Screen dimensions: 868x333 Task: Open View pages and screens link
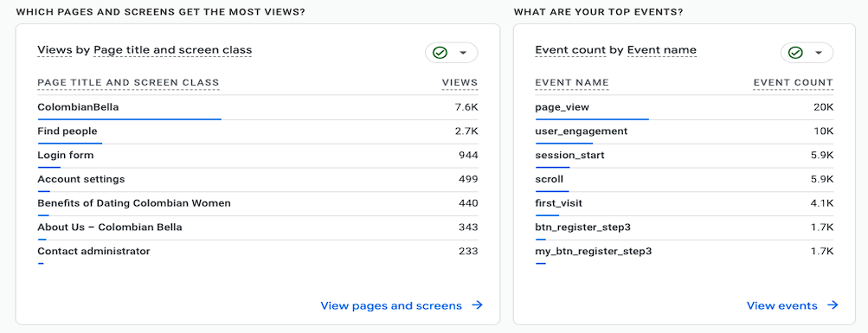coord(391,305)
